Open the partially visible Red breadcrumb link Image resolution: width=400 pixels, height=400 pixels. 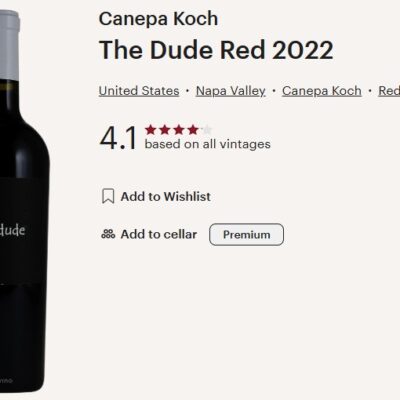pos(389,91)
